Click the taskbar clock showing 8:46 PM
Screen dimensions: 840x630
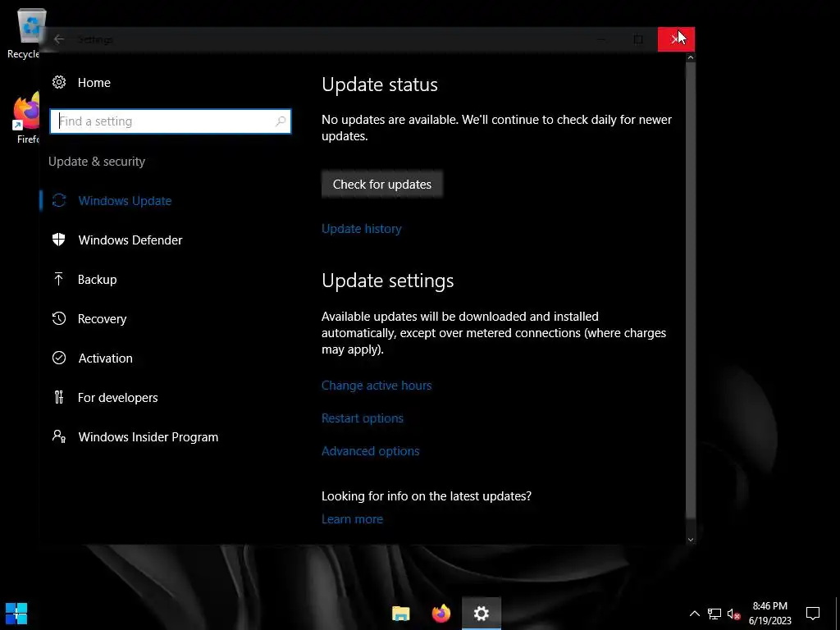(769, 614)
